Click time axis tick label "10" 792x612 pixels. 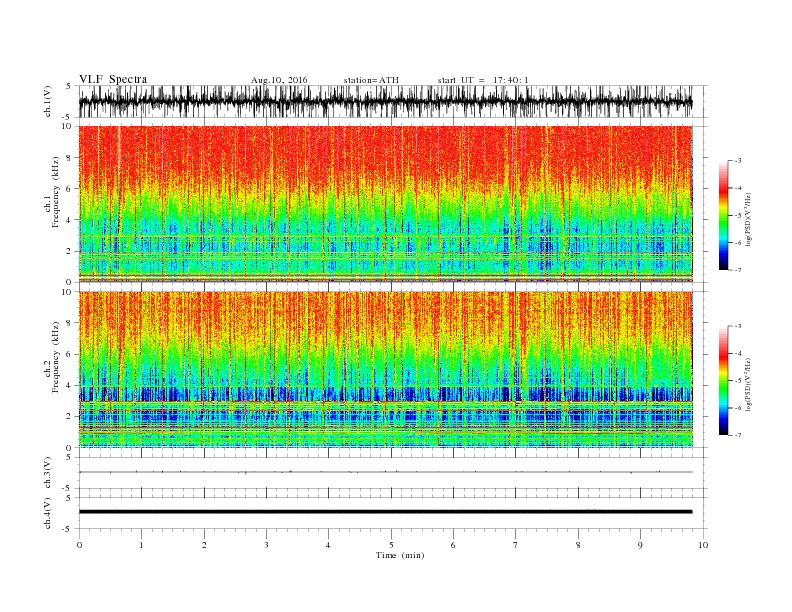pos(703,545)
